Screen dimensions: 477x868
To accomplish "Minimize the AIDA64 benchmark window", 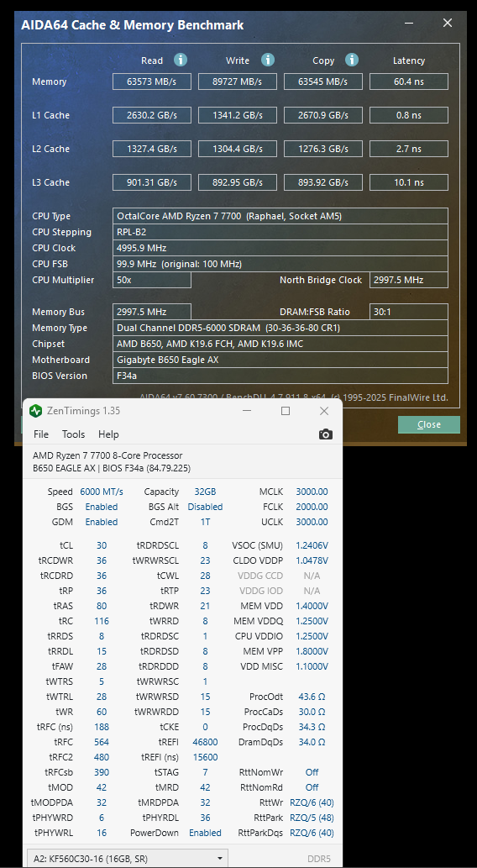I will (409, 23).
